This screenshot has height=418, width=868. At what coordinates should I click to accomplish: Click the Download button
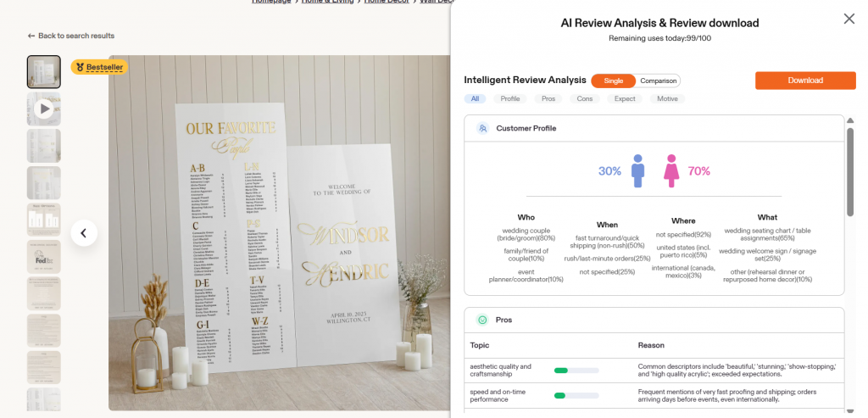[805, 81]
